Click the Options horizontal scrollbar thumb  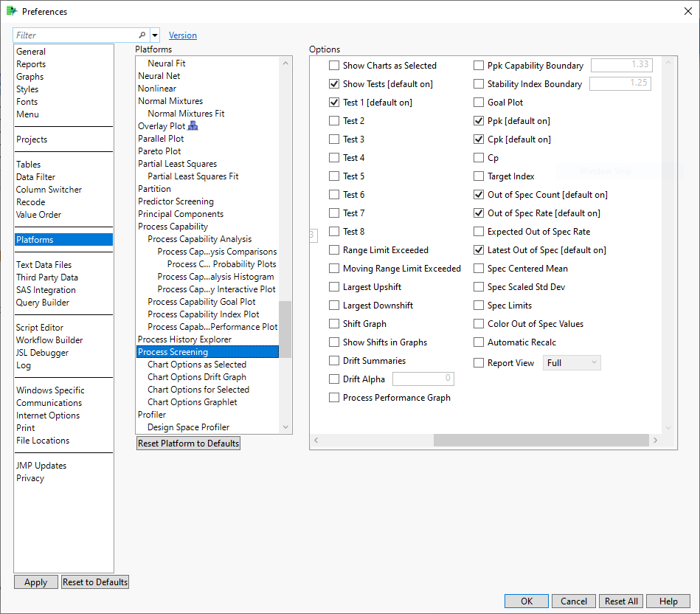[541, 441]
